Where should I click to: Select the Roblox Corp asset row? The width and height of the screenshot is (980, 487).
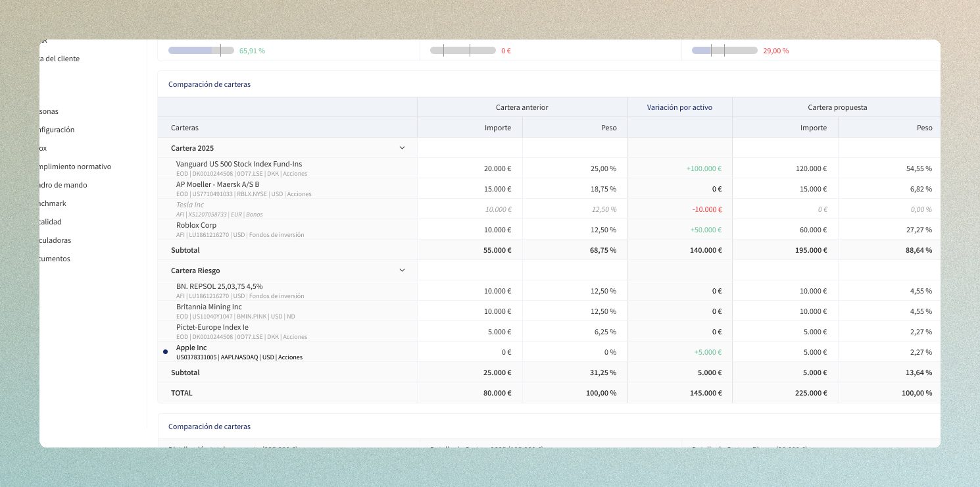coord(196,225)
